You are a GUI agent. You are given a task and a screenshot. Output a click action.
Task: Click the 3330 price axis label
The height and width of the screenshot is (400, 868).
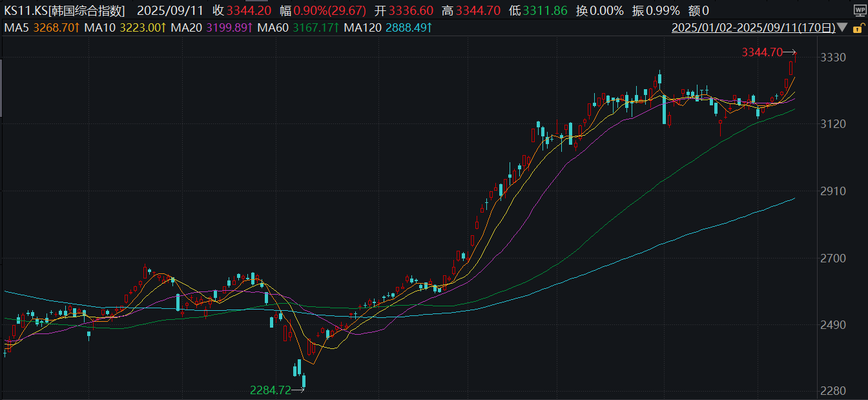click(832, 58)
